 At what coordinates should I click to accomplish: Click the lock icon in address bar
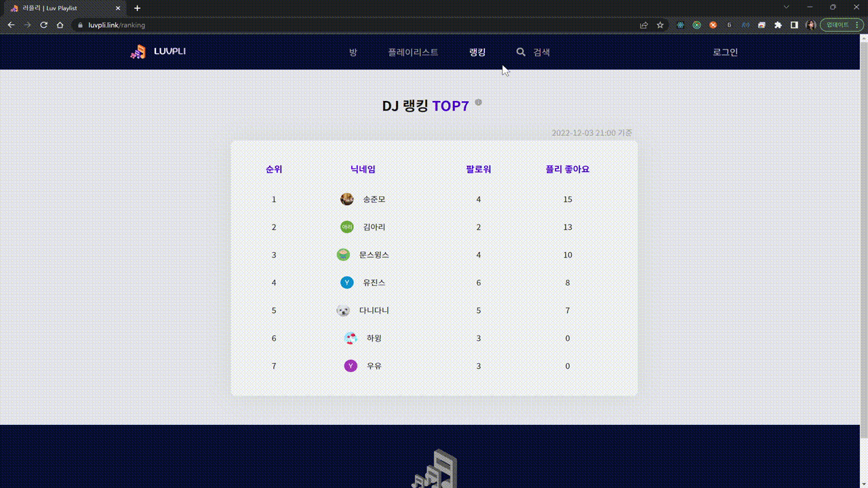tap(81, 25)
